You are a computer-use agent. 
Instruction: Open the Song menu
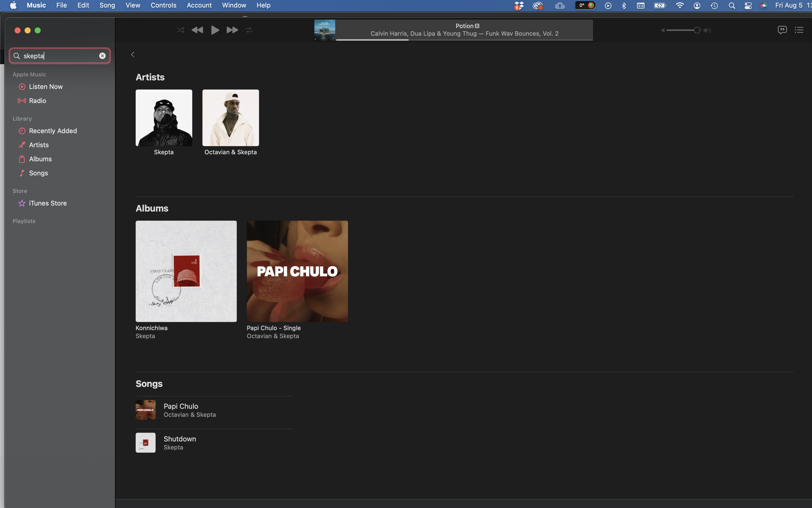[107, 5]
